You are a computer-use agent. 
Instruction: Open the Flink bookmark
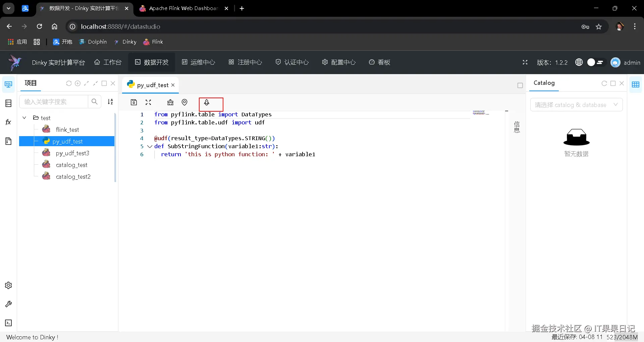153,42
